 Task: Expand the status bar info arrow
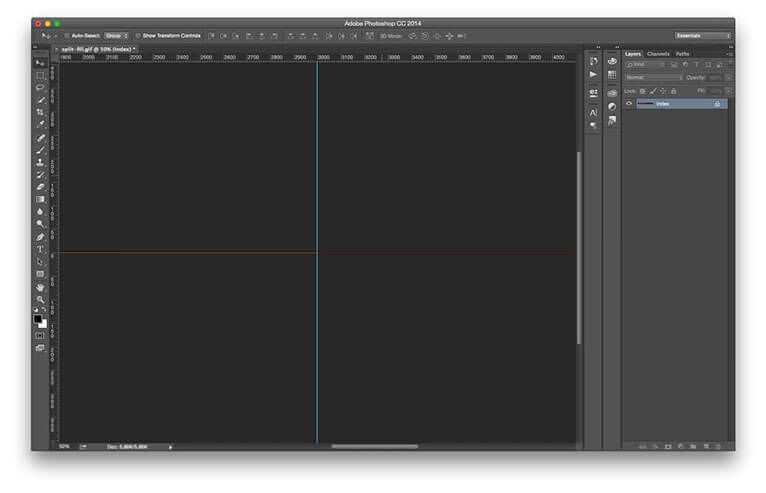170,447
